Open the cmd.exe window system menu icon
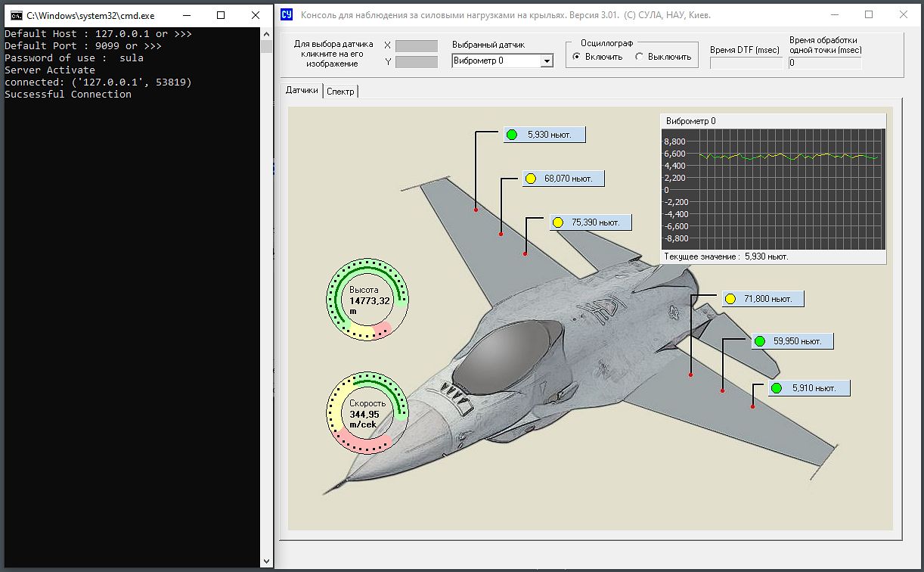Screen dimensions: 924x572 coord(15,14)
